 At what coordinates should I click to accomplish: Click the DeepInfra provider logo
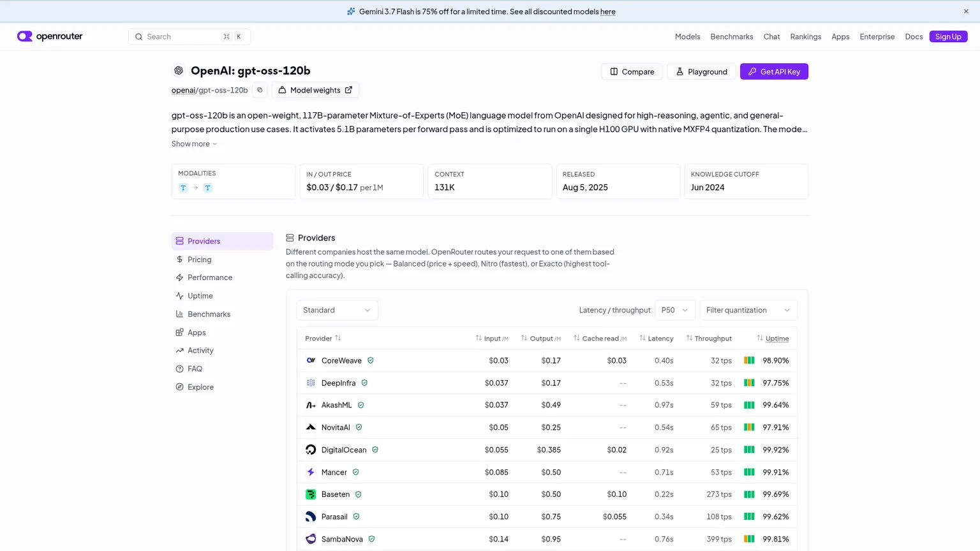click(x=311, y=383)
